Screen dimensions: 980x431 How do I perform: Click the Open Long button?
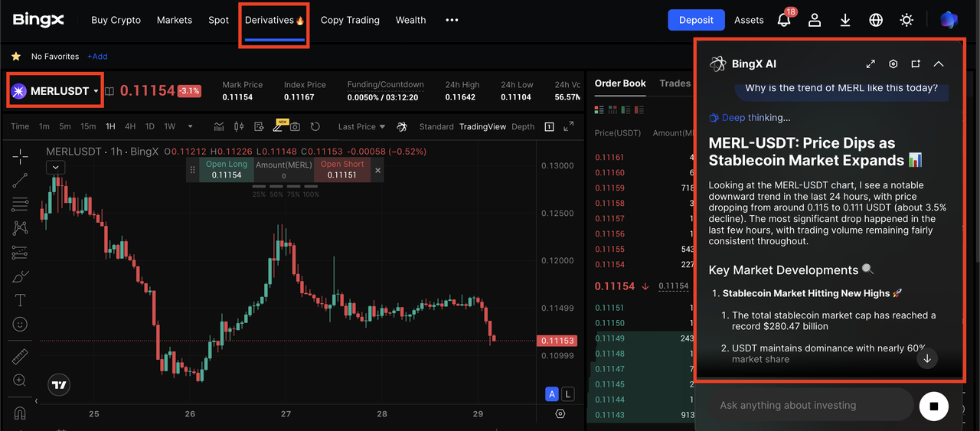(x=227, y=170)
